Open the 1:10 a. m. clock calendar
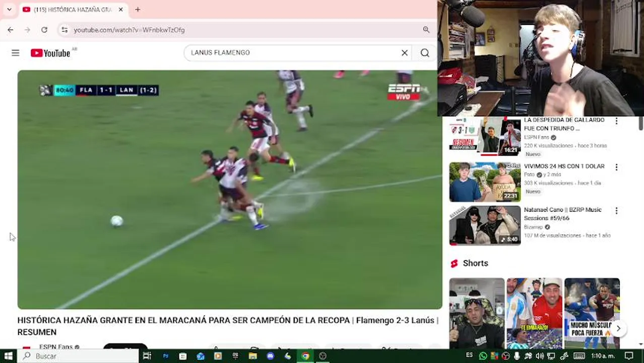Screen dimensions: 644x363 coord(602,356)
